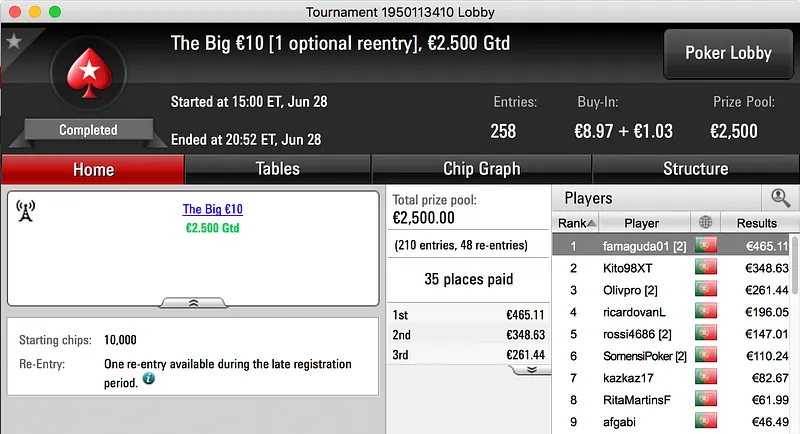
Task: Click famaguda01's Portugal flag icon
Action: click(x=706, y=245)
